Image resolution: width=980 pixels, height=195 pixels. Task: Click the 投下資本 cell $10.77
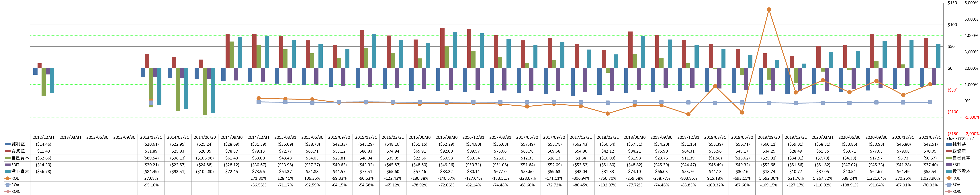(796, 172)
